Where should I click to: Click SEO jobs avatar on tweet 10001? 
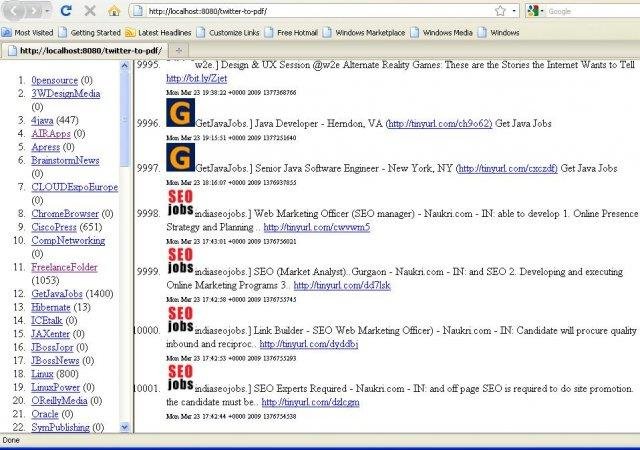[180, 377]
